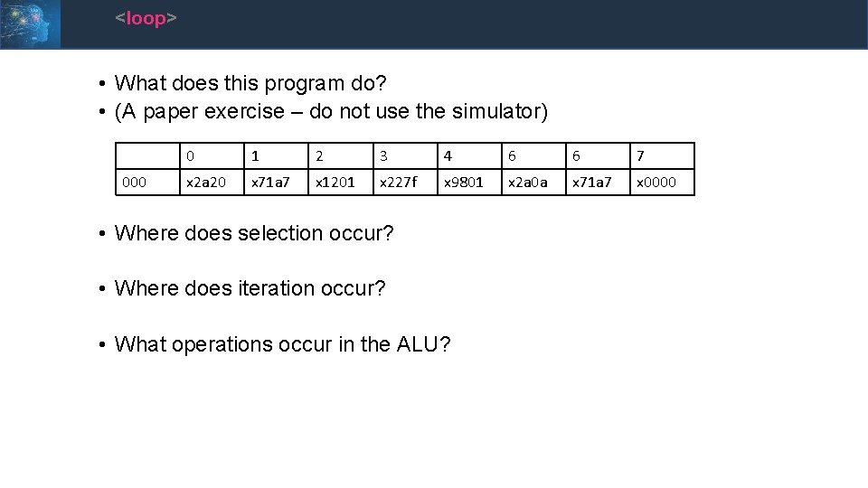Click the 'A paper exercise' bullet text
868x488 pixels.
click(331, 112)
